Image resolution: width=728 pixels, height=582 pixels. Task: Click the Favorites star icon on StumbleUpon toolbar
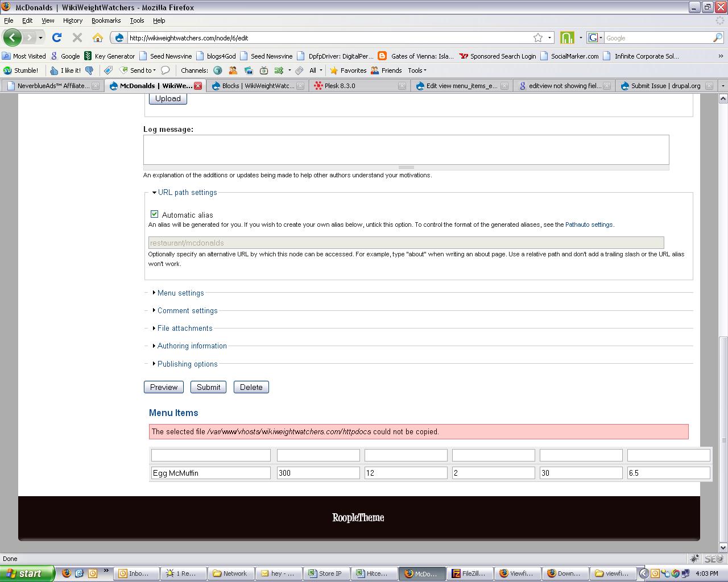(x=334, y=70)
